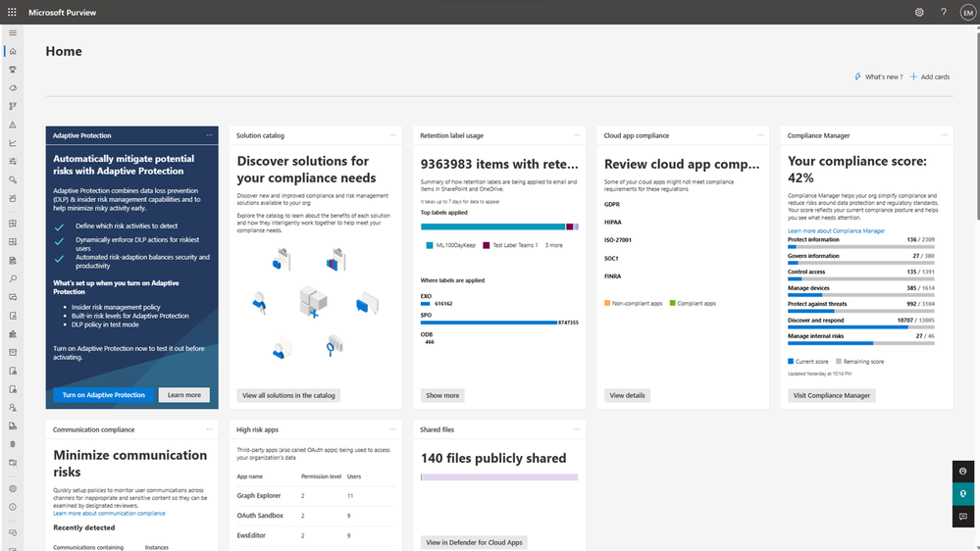
Task: Click the Top labels applied bar
Action: (x=499, y=226)
